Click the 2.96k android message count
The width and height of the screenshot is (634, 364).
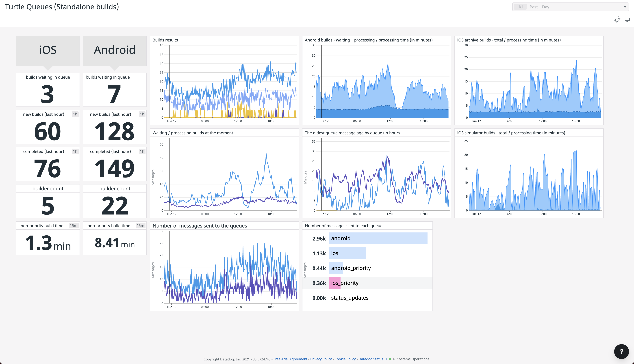pos(319,238)
